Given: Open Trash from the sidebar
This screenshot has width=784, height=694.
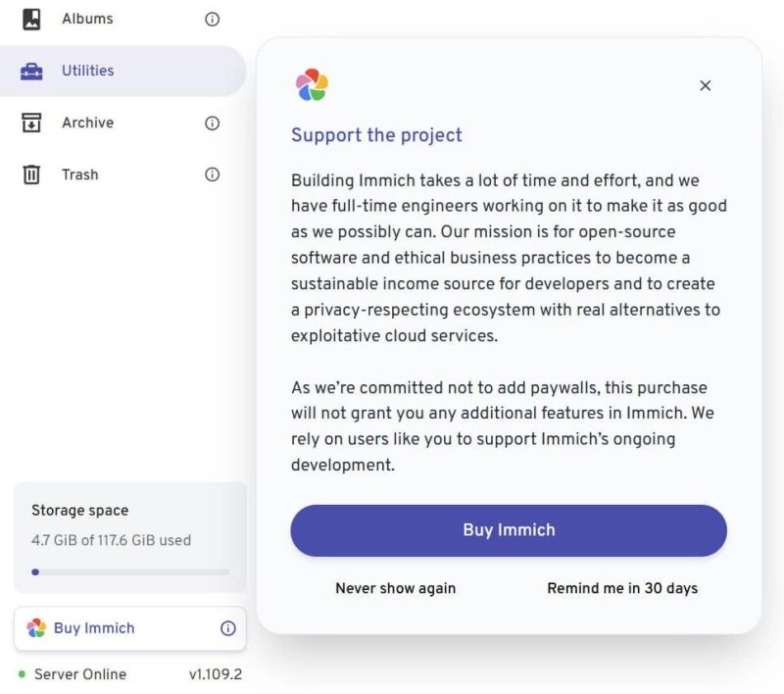Looking at the screenshot, I should [79, 174].
